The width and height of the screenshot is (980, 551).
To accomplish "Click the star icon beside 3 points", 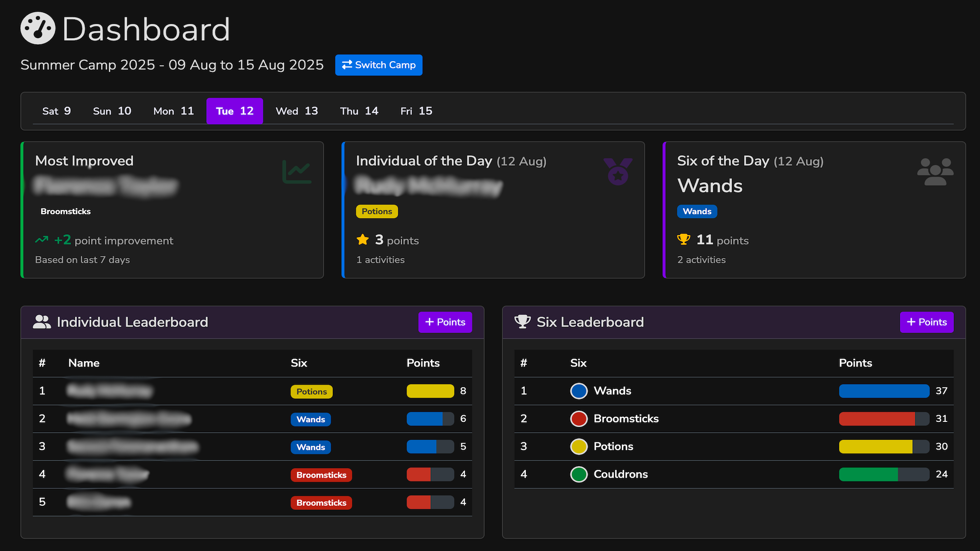I will pos(363,240).
